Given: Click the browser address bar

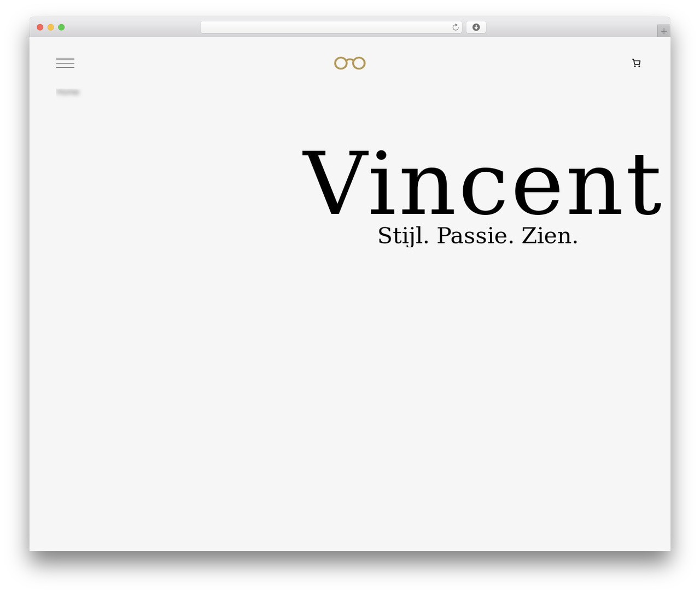Looking at the screenshot, I should pyautogui.click(x=331, y=27).
